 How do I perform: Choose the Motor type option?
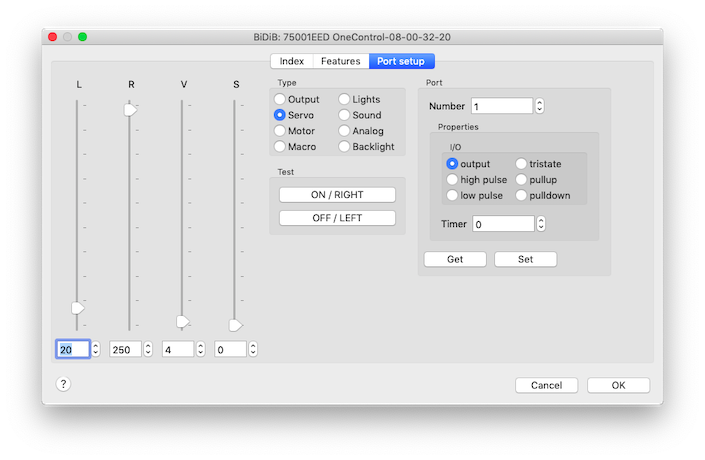click(281, 131)
